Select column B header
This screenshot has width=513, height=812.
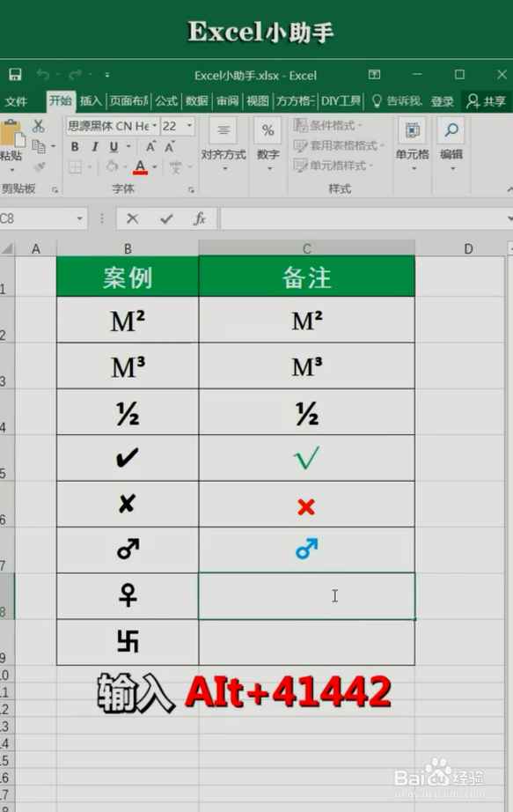click(128, 248)
